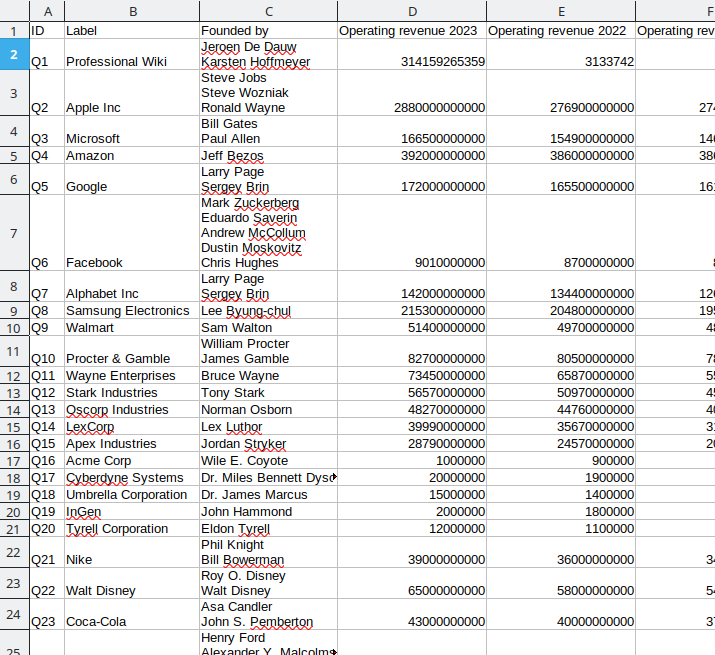This screenshot has width=715, height=655.
Task: Click Nike's 2022 revenue 36000000000
Action: (561, 552)
